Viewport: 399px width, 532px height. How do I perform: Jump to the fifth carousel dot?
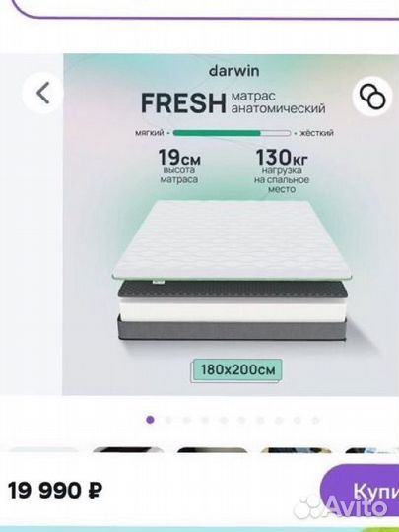224,420
